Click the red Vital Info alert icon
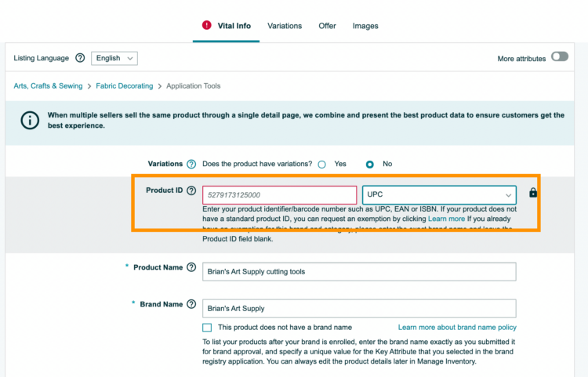 [207, 25]
